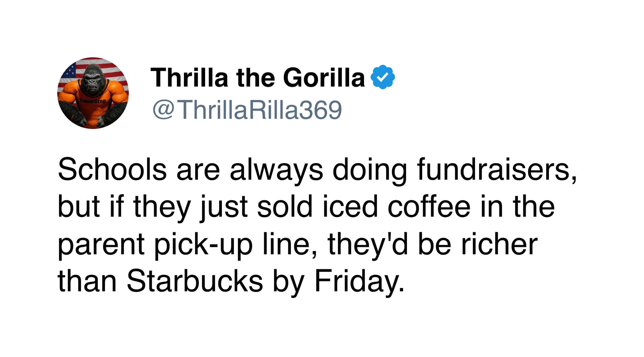This screenshot has width=644, height=357.
Task: Click the GameStop logo on the gorilla's shirt
Action: (x=92, y=101)
